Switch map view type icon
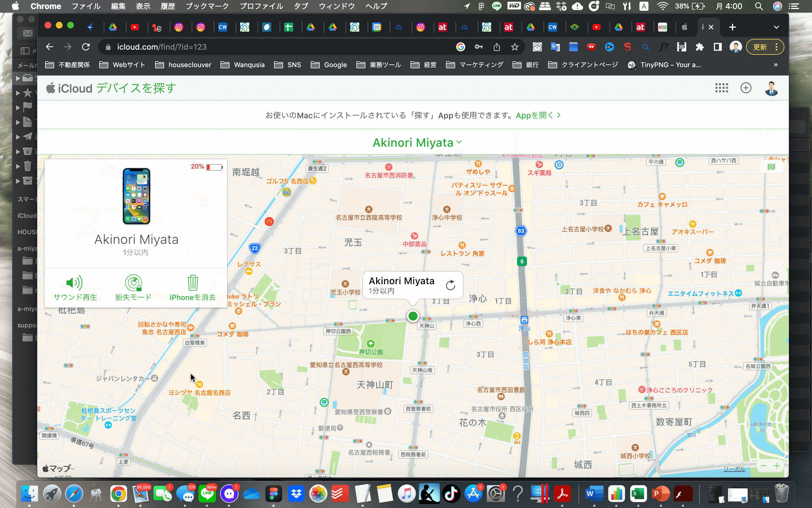Screen dimensions: 812x508 (771, 167)
